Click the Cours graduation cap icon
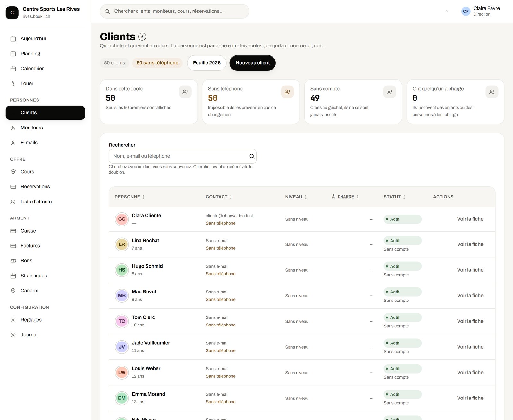The image size is (513, 420). 13,172
